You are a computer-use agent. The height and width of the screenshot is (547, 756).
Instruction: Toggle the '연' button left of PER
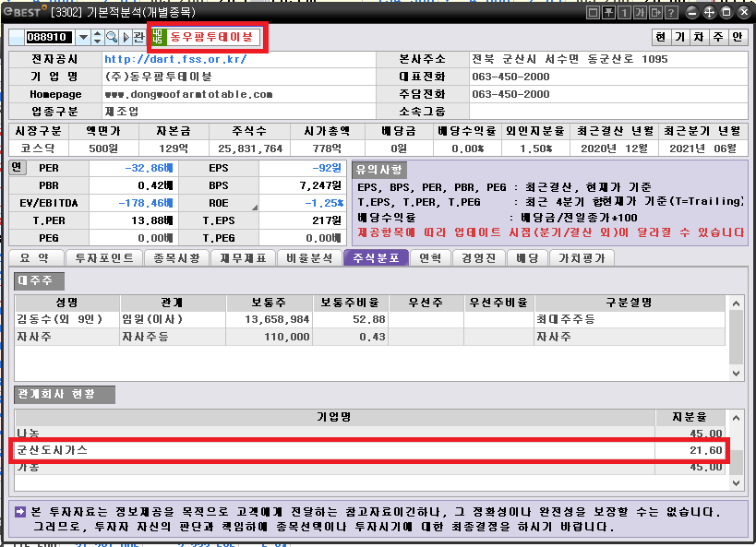point(17,168)
